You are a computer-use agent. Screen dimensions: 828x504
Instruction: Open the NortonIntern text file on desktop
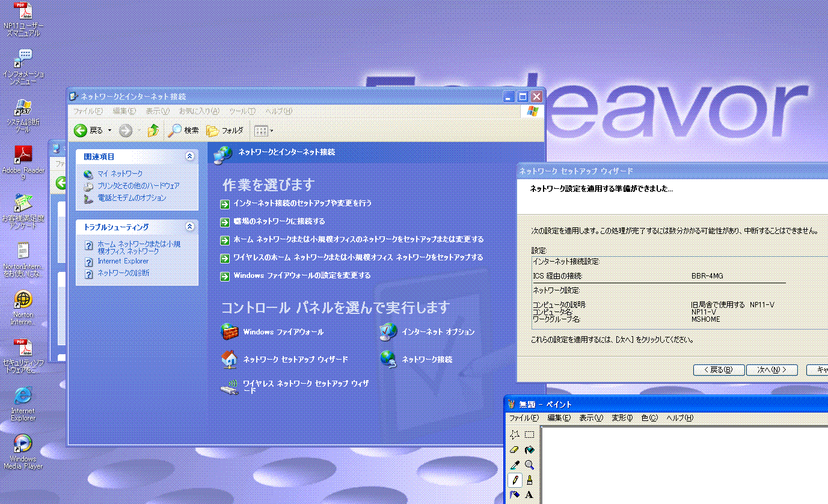23,259
